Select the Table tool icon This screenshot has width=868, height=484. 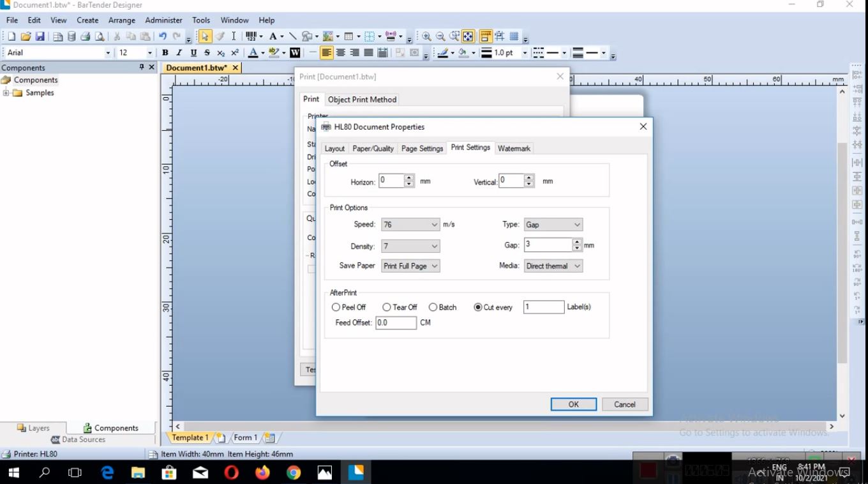(x=348, y=36)
